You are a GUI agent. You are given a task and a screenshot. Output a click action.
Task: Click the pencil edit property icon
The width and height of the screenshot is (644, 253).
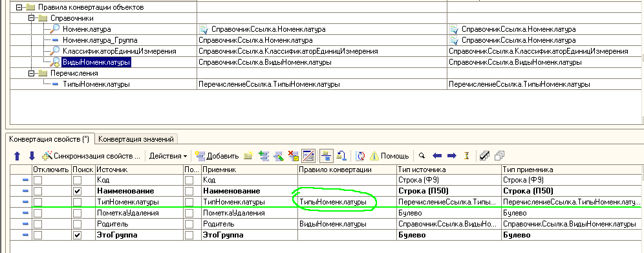pos(279,156)
